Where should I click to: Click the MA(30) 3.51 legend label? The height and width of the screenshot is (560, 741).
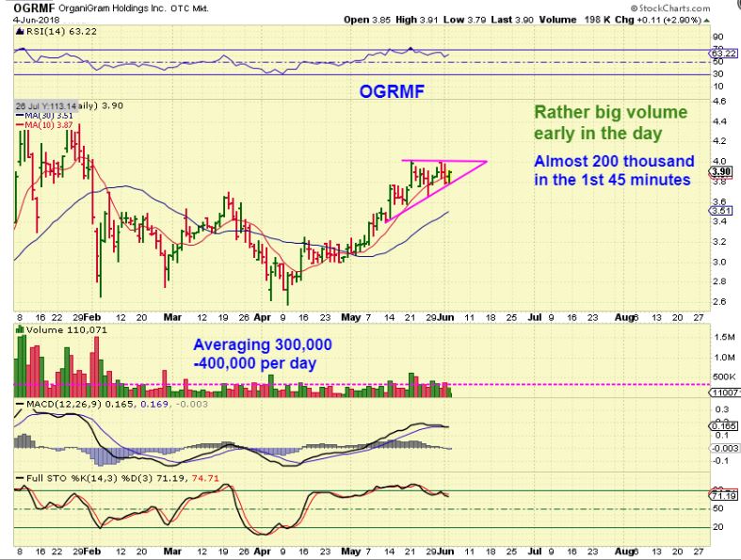click(x=45, y=116)
